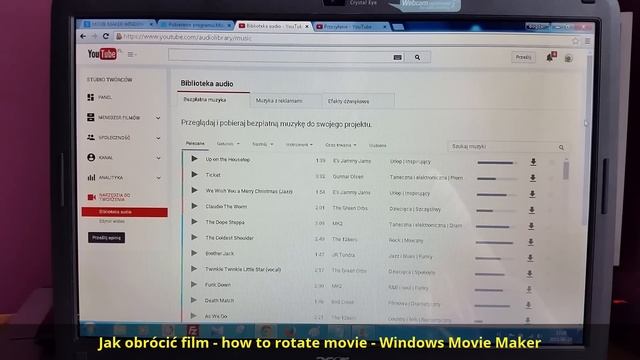Download Twinkle Twinkle Little Star
This screenshot has height=360, width=640.
click(x=529, y=273)
